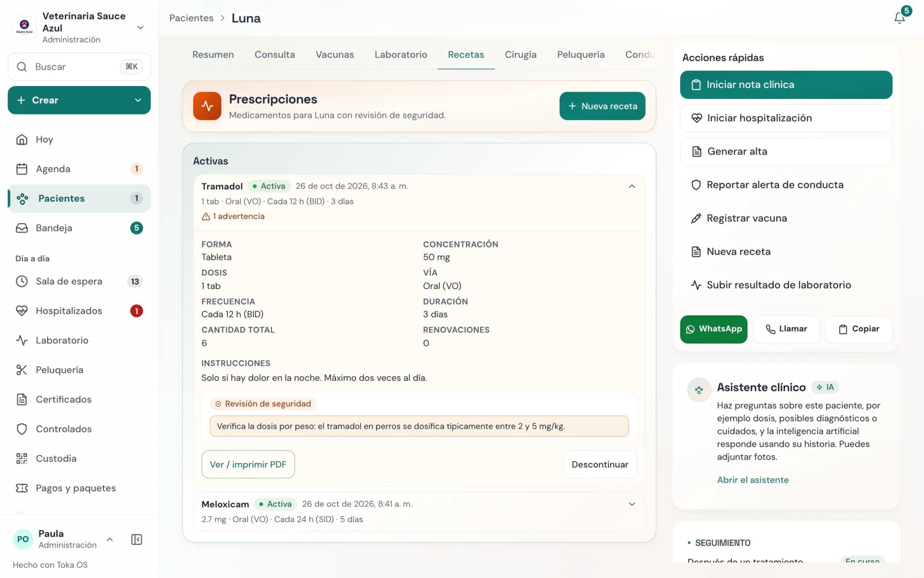Click the Bandeja badge showing 5
The height and width of the screenshot is (578, 924).
136,228
